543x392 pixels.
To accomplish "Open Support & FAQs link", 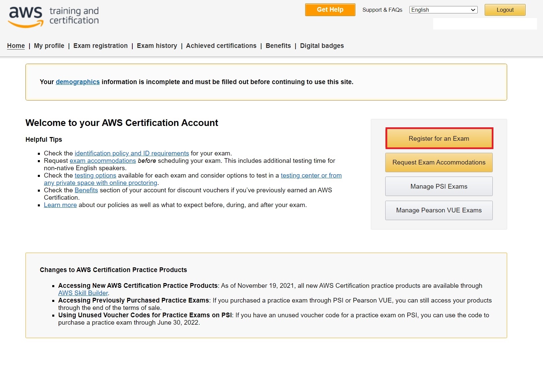I will [x=382, y=10].
